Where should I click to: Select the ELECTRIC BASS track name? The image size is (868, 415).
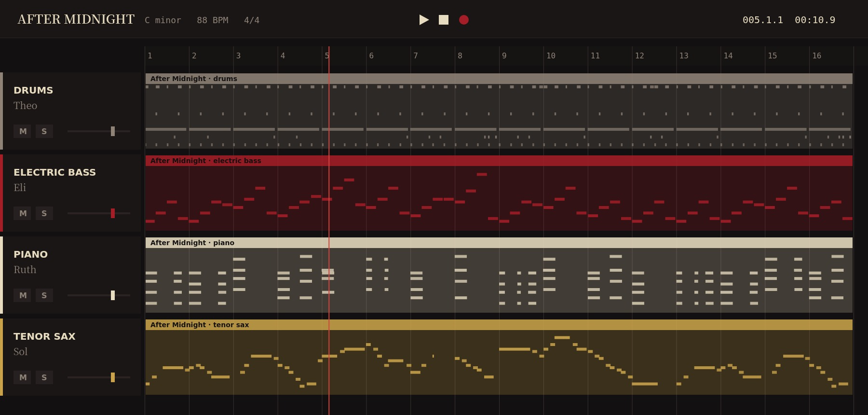click(x=54, y=172)
